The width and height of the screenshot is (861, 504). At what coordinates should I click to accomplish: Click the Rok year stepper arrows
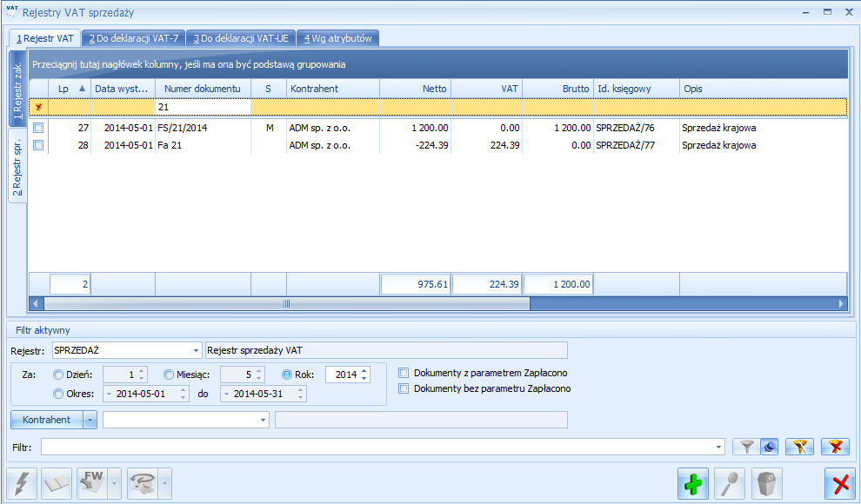364,375
